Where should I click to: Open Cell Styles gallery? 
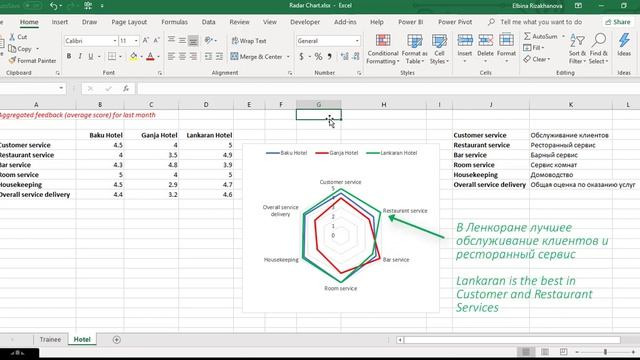439,49
